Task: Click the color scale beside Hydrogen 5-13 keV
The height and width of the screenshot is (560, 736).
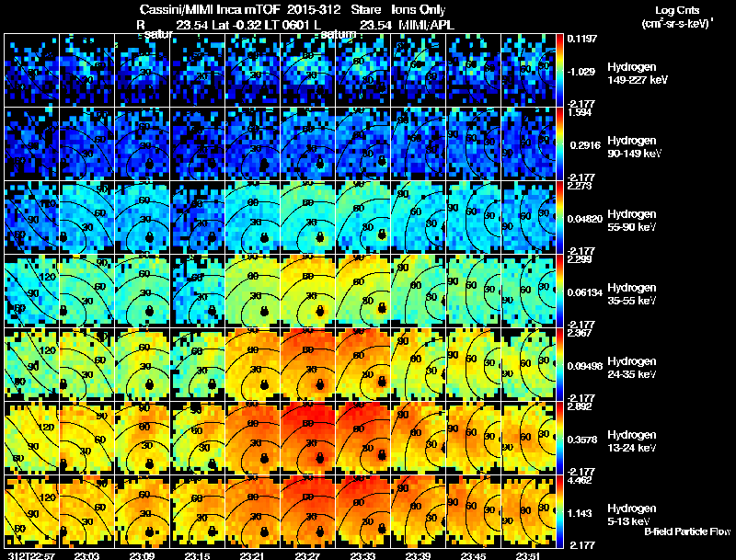Action: tap(559, 511)
